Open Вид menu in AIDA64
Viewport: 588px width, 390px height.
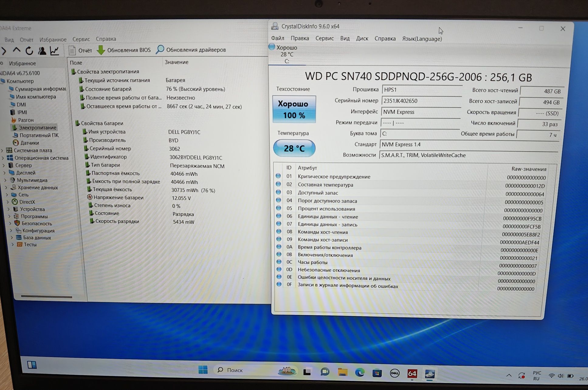9,40
